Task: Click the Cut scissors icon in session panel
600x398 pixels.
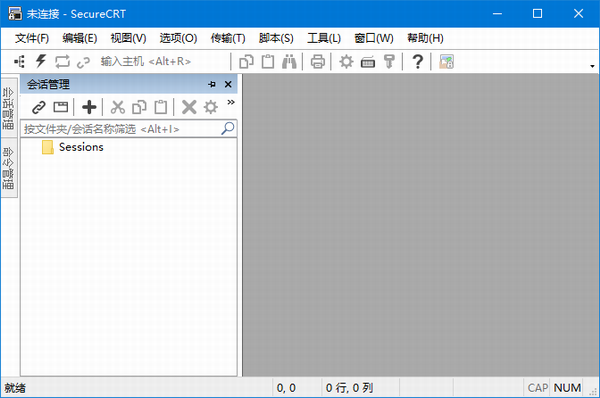Action: [117, 107]
